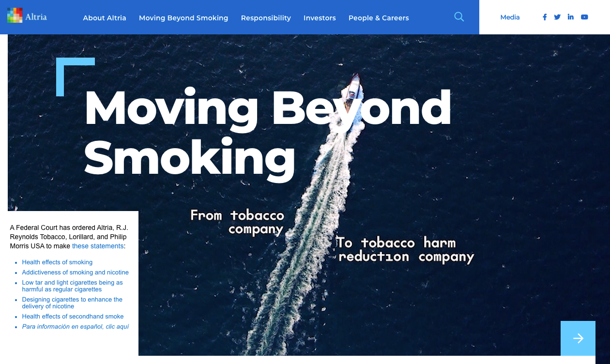610x364 pixels.
Task: Open 'Designing cigarettes to enhance' link
Action: tap(72, 303)
